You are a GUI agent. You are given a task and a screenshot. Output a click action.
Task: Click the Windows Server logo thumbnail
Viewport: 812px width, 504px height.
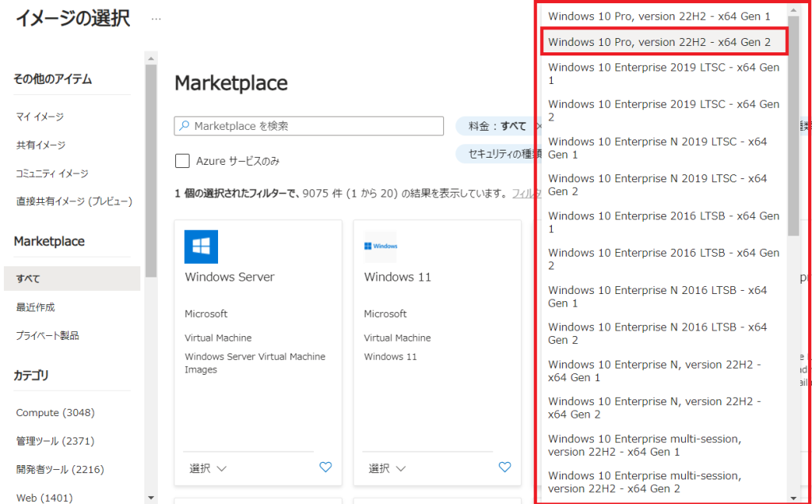click(x=201, y=246)
